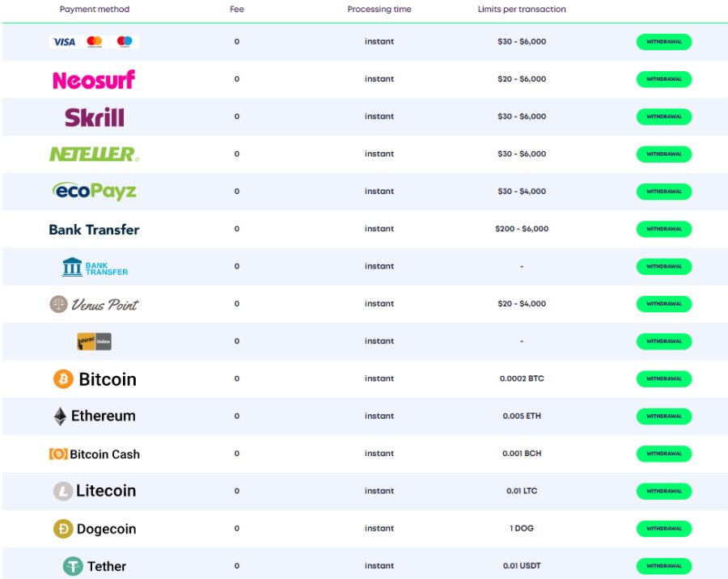This screenshot has width=728, height=579.
Task: Click the Neosurf payment logo
Action: tap(94, 79)
